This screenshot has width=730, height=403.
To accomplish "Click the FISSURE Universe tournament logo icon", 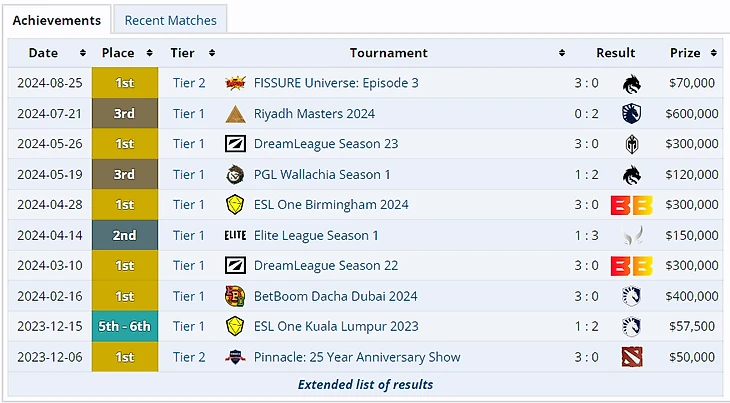I will (235, 83).
